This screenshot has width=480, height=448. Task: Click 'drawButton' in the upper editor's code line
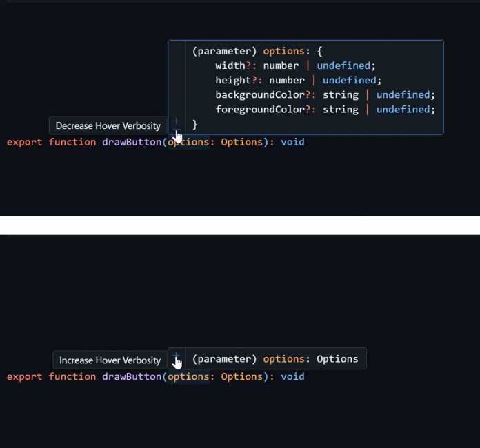pos(132,142)
